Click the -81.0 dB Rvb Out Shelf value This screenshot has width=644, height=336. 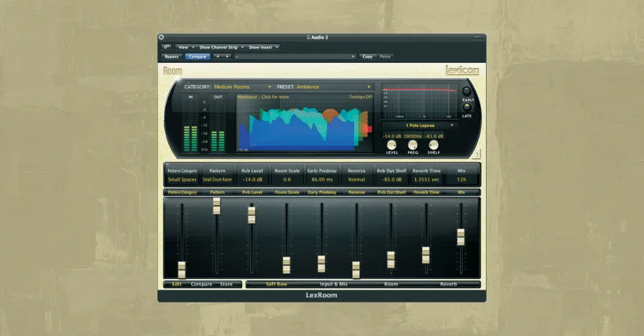(391, 179)
